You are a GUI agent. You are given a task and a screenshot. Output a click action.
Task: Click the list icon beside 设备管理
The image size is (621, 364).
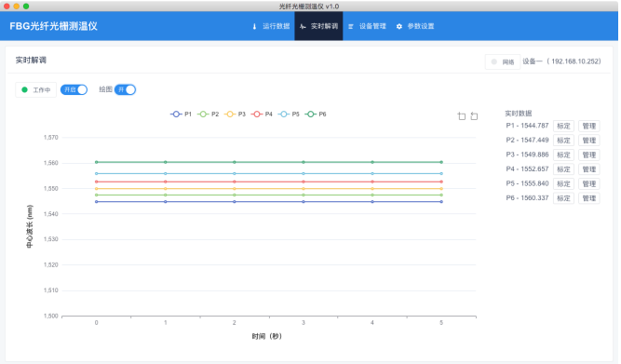[x=351, y=27]
